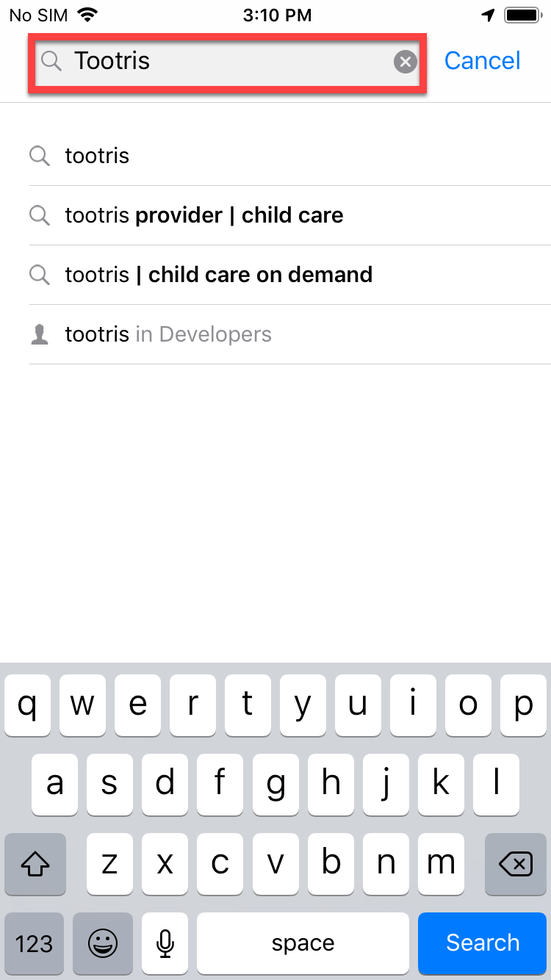The image size is (551, 980).
Task: Open the emoji keyboard
Action: pos(103,943)
